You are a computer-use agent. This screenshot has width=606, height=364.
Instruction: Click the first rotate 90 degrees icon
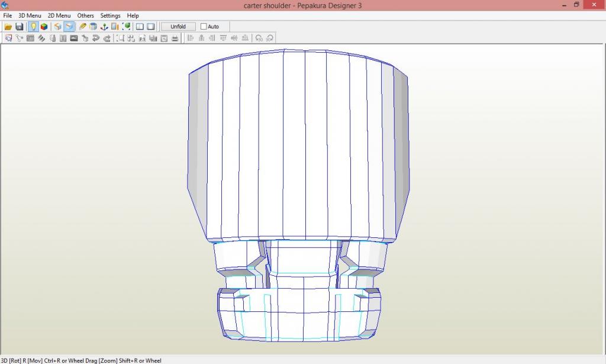pyautogui.click(x=259, y=38)
